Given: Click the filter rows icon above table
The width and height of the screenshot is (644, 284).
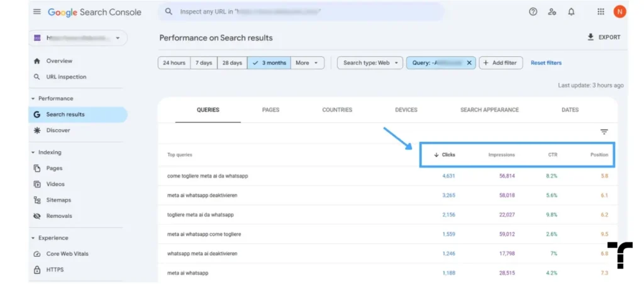Looking at the screenshot, I should pyautogui.click(x=604, y=132).
